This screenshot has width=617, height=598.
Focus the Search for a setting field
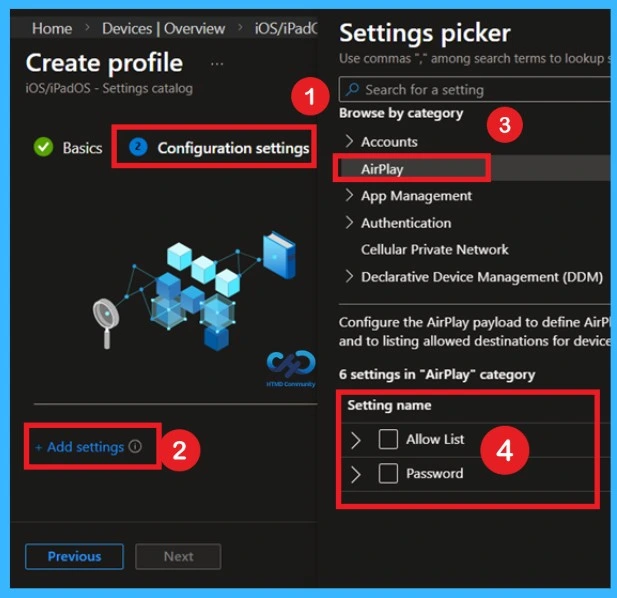point(475,90)
